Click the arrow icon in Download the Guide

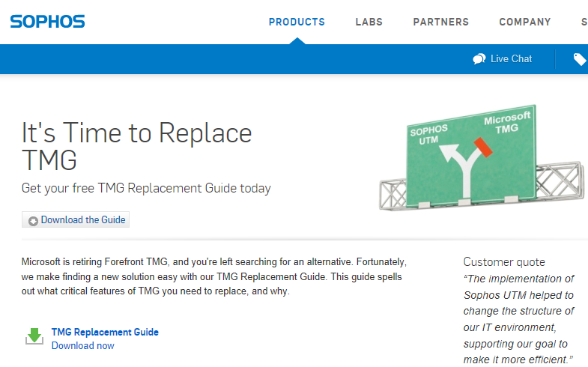tap(33, 221)
